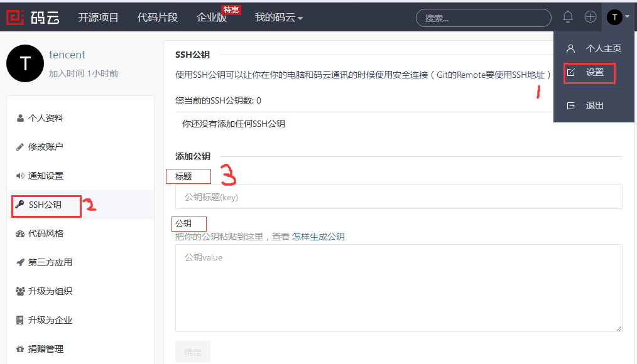
Task: Click the 码云 wordmark text
Action: [45, 18]
